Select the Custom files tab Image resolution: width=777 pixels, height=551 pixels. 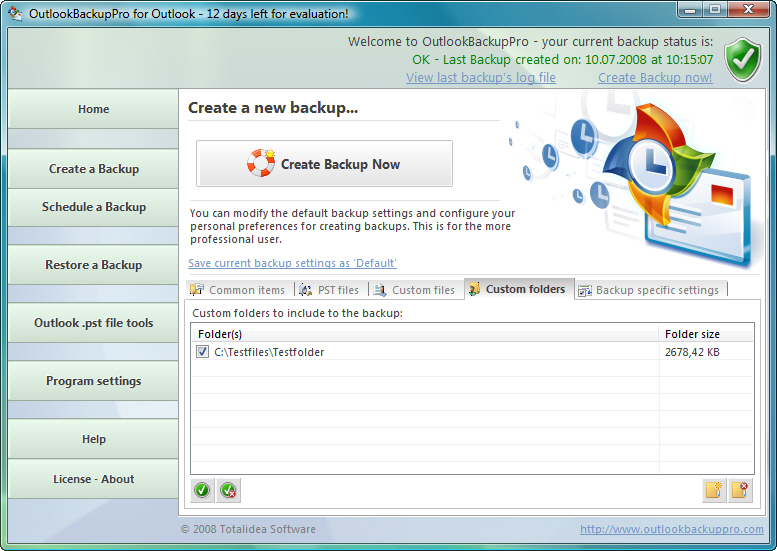tap(416, 290)
